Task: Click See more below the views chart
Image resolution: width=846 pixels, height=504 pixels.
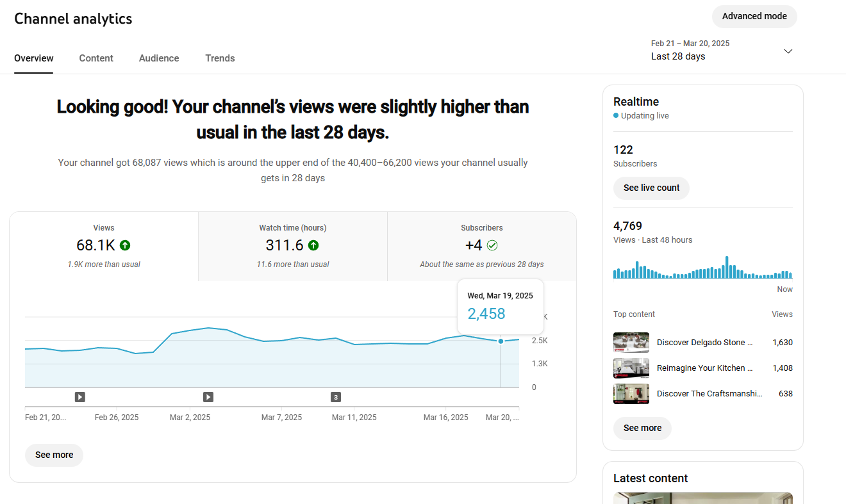Action: [54, 455]
